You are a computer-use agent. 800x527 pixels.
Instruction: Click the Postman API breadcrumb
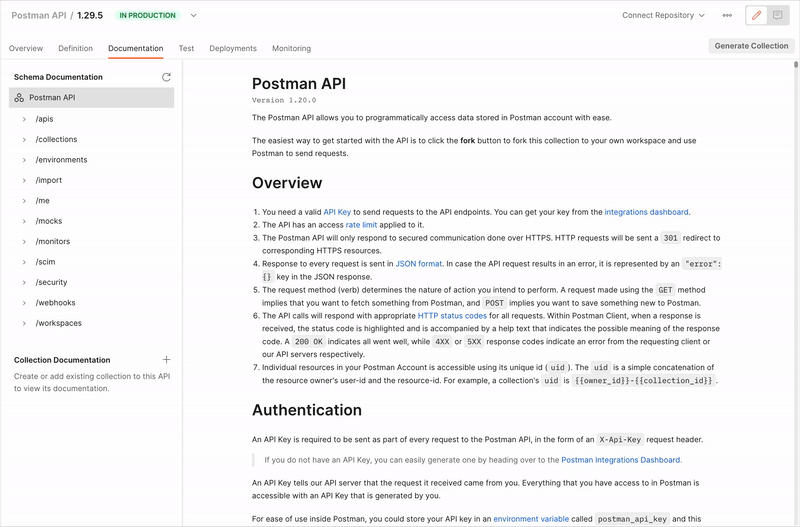point(39,15)
